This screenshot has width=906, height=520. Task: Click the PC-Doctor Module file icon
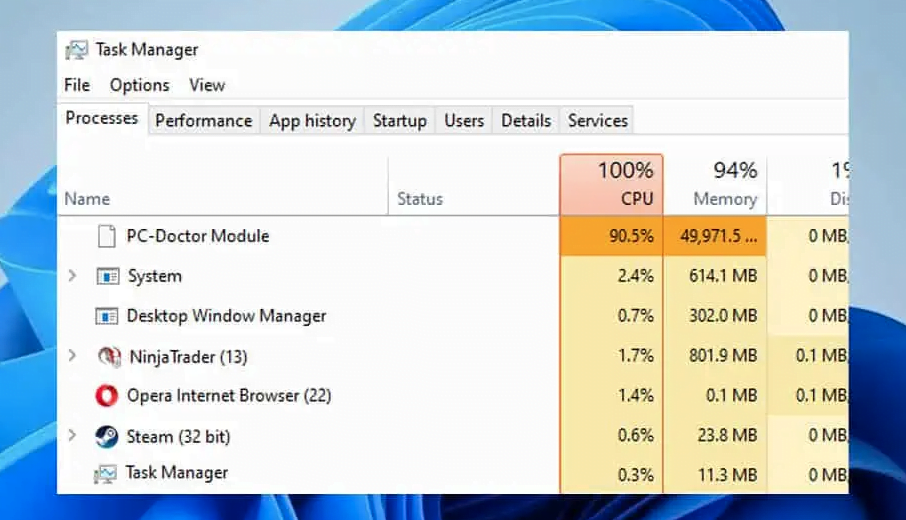pos(107,236)
